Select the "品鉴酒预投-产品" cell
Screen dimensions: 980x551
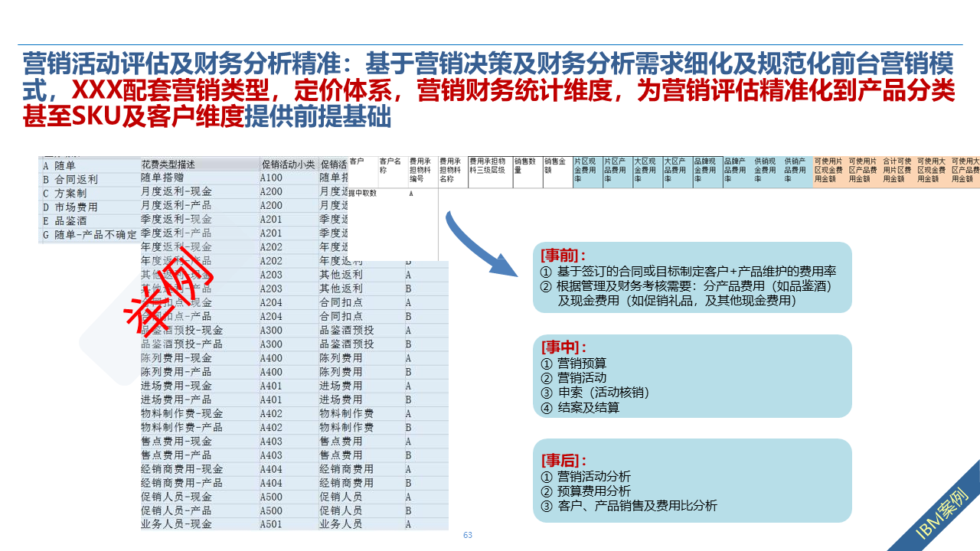click(199, 344)
